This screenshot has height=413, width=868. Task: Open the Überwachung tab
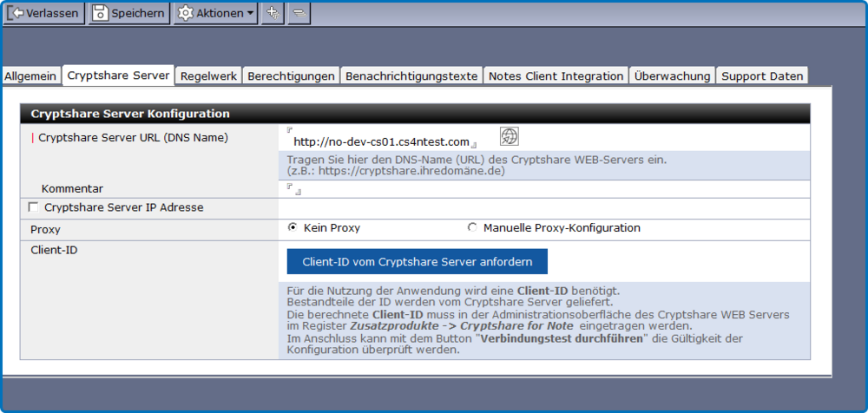tap(672, 76)
